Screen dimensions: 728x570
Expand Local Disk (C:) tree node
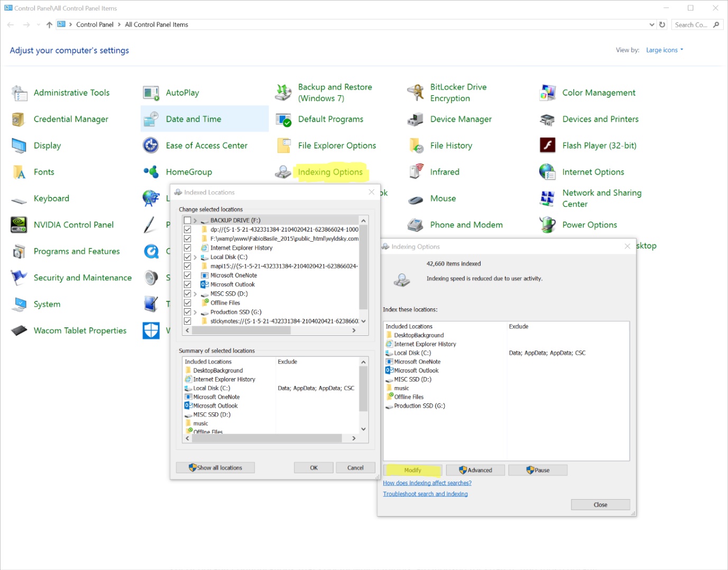coord(195,257)
